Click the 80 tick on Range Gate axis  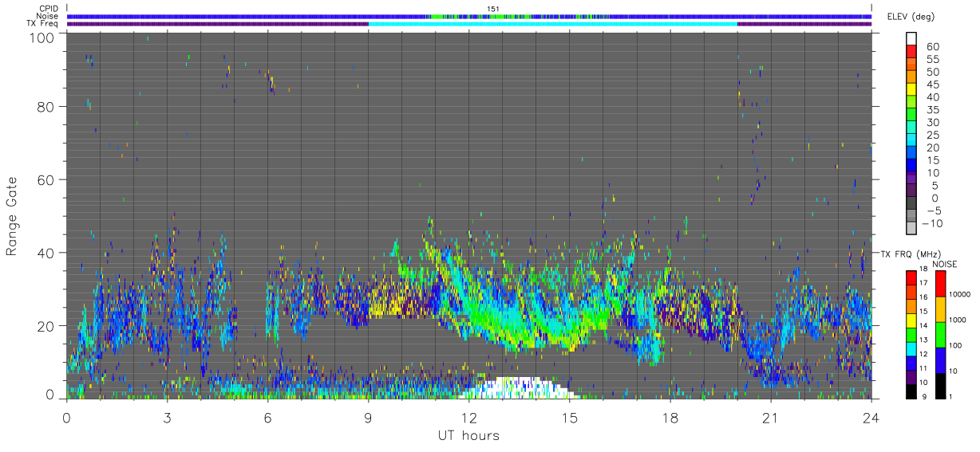[46, 106]
